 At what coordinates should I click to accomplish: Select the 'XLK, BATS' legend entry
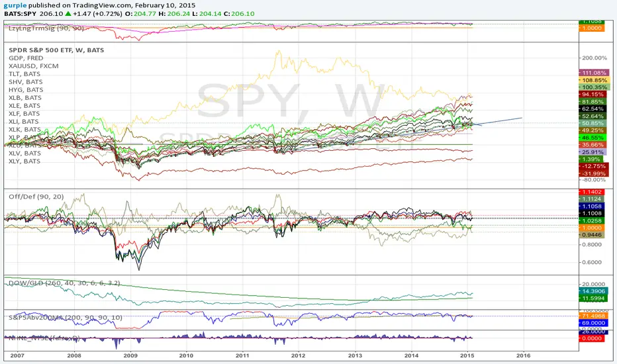(x=24, y=130)
